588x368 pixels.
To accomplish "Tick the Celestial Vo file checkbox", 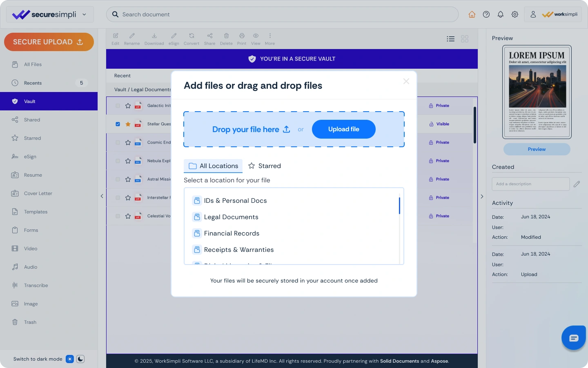I will 118,216.
